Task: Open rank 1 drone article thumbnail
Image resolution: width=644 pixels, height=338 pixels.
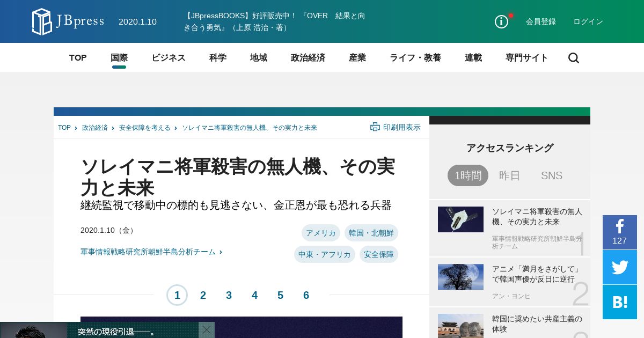Action: coord(460,219)
